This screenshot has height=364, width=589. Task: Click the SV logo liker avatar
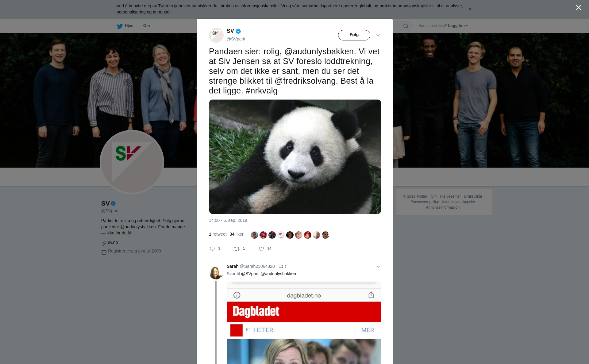coord(281,235)
